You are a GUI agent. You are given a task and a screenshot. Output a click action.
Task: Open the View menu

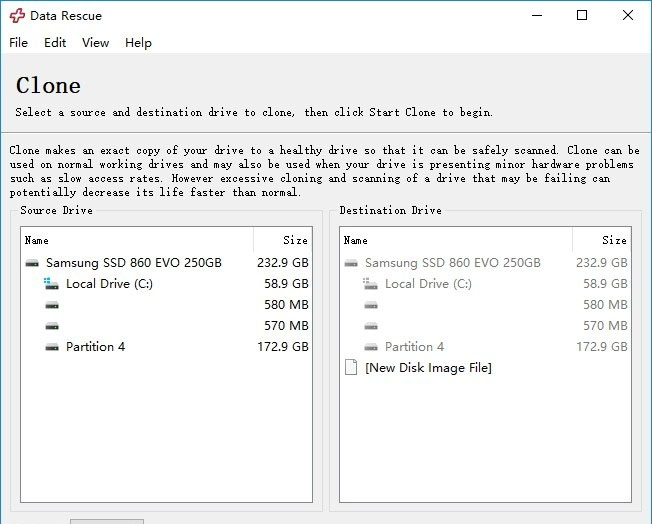pos(95,42)
